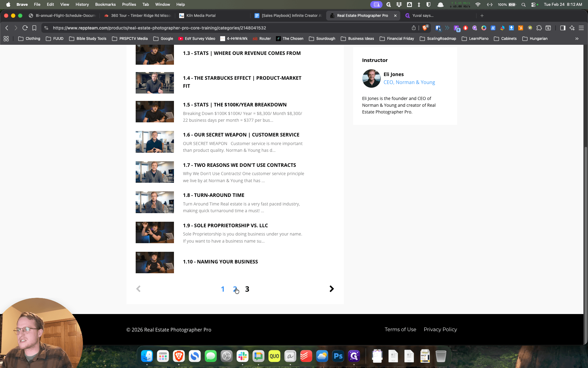The height and width of the screenshot is (368, 588).
Task: Click the URL address field
Action: 227,28
